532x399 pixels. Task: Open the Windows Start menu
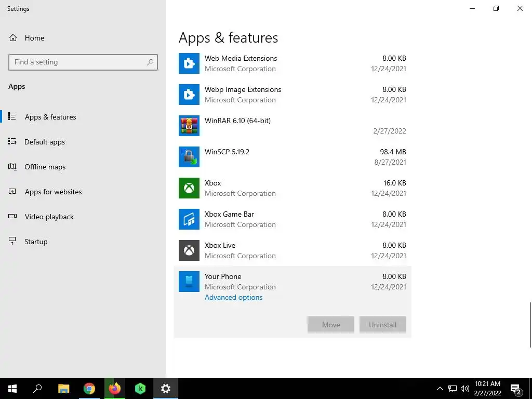coord(12,389)
